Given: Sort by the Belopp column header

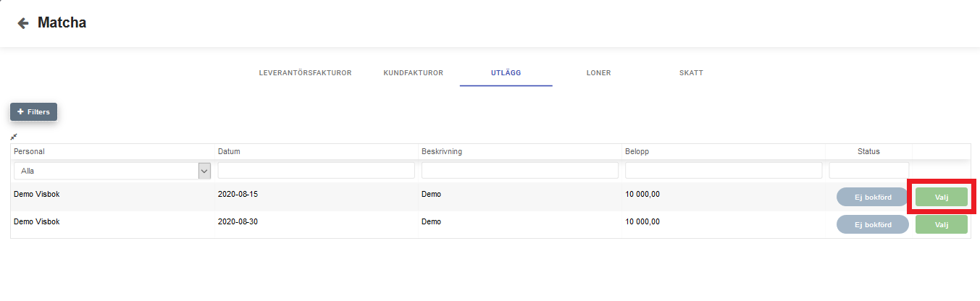Looking at the screenshot, I should 638,152.
